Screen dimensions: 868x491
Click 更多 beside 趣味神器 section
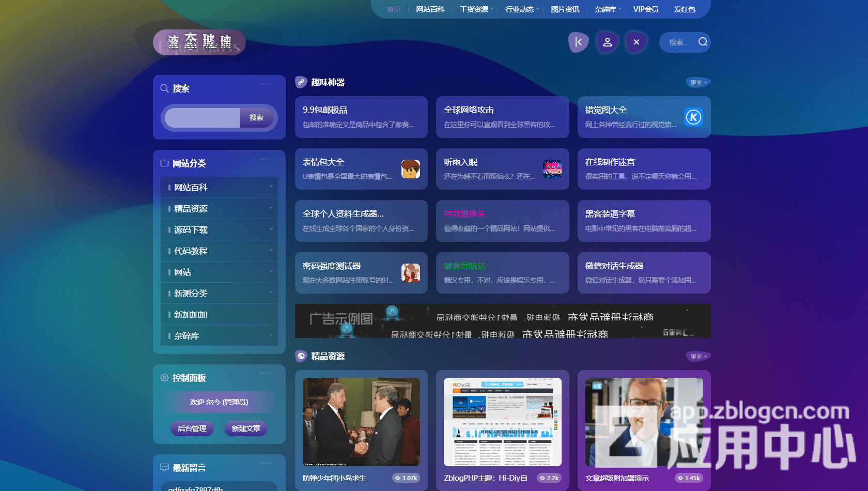tap(699, 82)
